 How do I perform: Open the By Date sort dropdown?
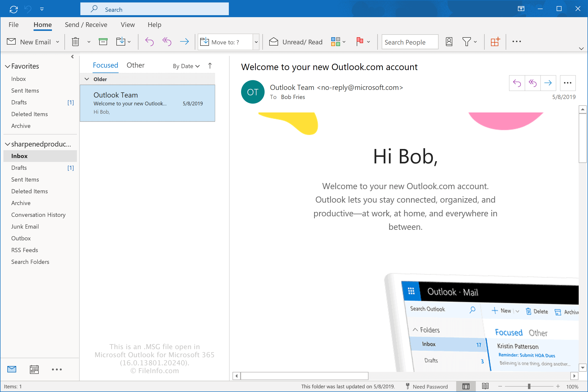[186, 66]
